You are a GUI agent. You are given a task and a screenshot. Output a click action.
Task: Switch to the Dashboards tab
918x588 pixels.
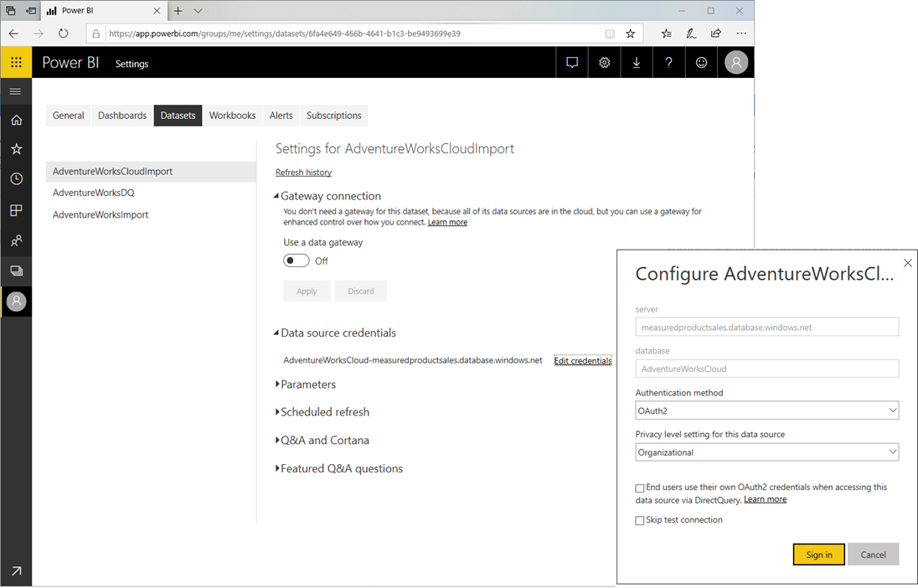(121, 115)
